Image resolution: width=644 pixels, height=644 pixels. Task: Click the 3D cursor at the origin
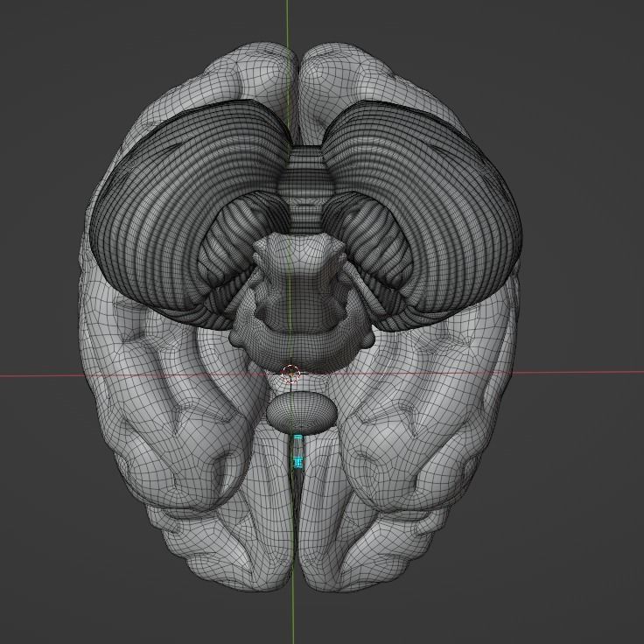(x=290, y=374)
